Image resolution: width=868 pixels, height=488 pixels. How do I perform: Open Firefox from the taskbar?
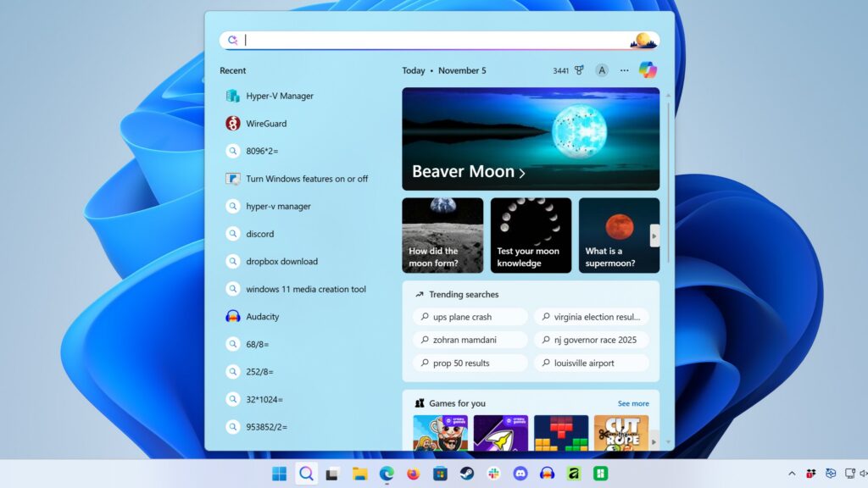pos(413,474)
